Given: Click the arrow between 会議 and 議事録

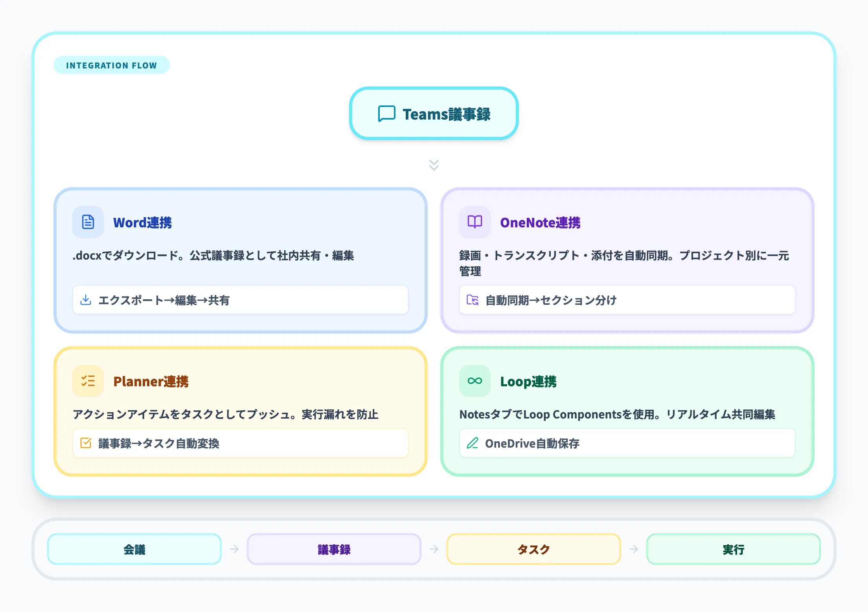Looking at the screenshot, I should click(235, 549).
